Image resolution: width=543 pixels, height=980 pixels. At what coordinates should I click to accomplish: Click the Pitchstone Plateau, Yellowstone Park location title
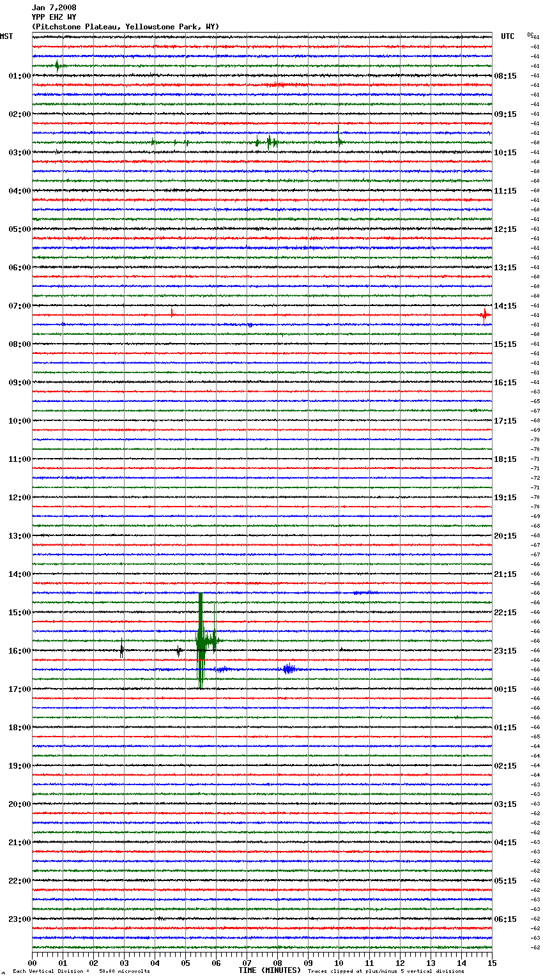(x=125, y=27)
